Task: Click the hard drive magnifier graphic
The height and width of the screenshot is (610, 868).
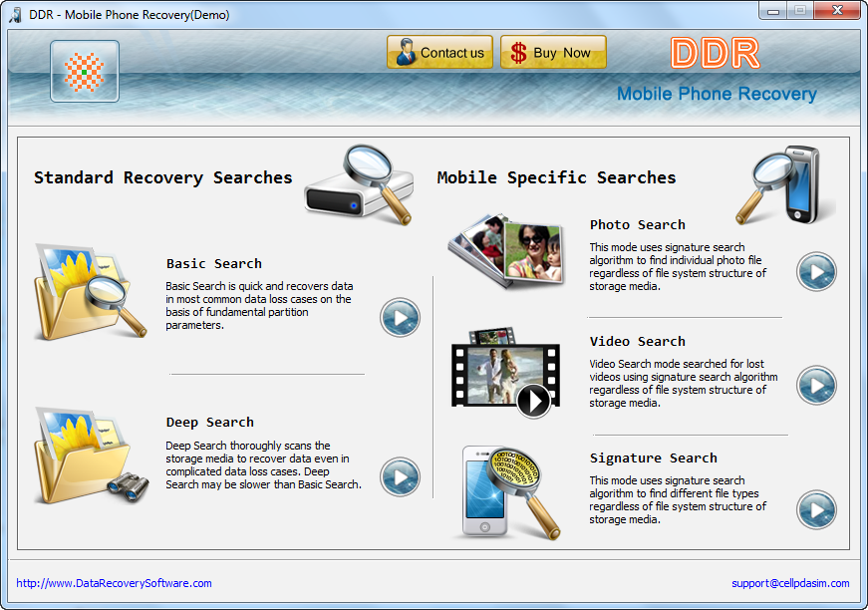Action: pos(359,184)
